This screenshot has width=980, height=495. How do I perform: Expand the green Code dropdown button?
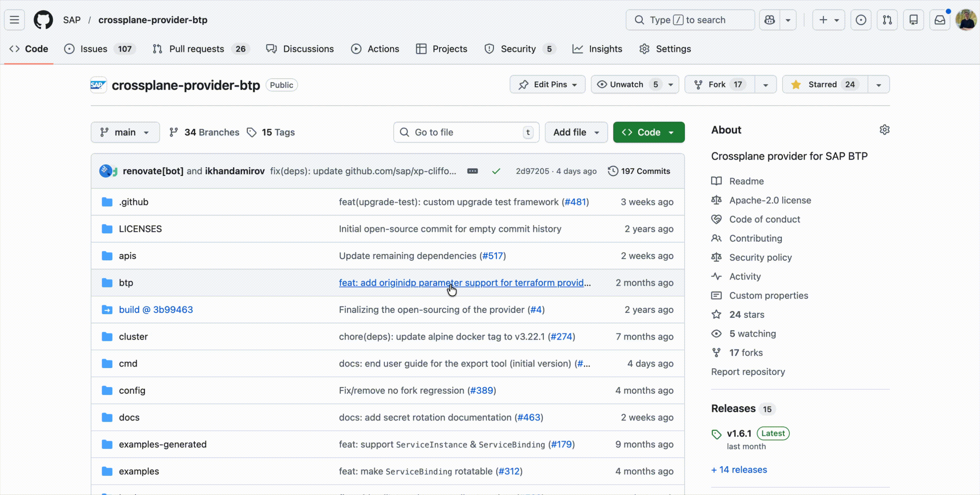(648, 132)
